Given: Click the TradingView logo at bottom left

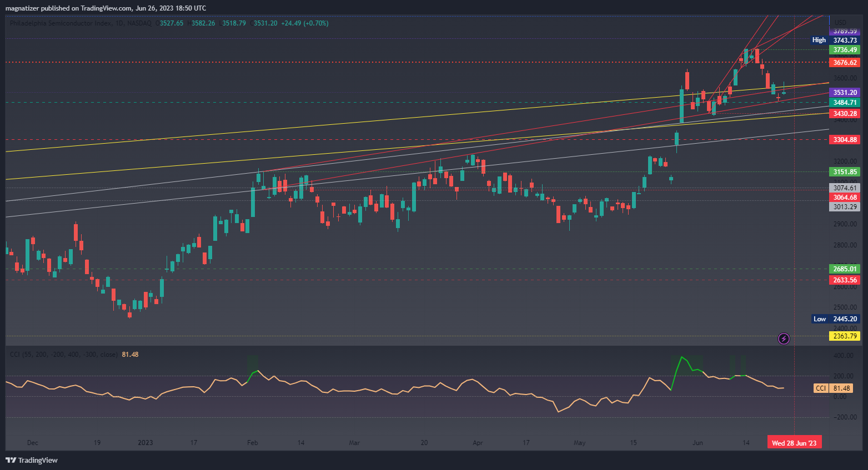Looking at the screenshot, I should [x=32, y=460].
